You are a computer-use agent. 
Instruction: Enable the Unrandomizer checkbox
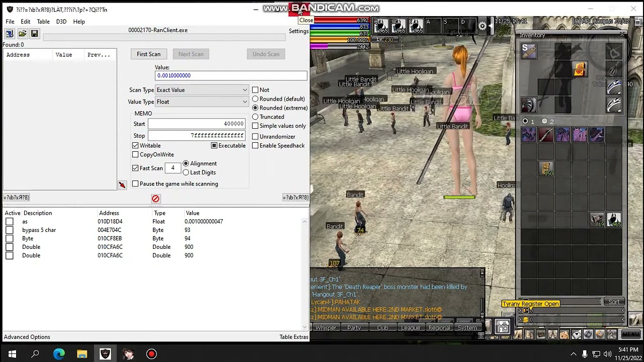point(255,137)
